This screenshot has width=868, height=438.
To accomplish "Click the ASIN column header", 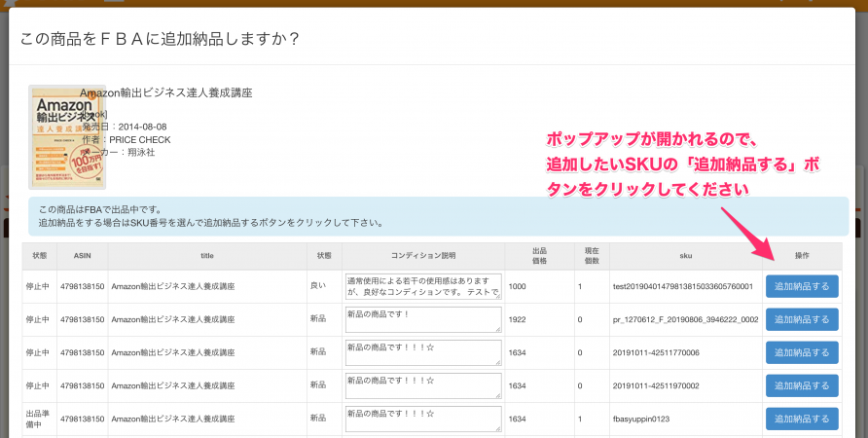I will 83,256.
